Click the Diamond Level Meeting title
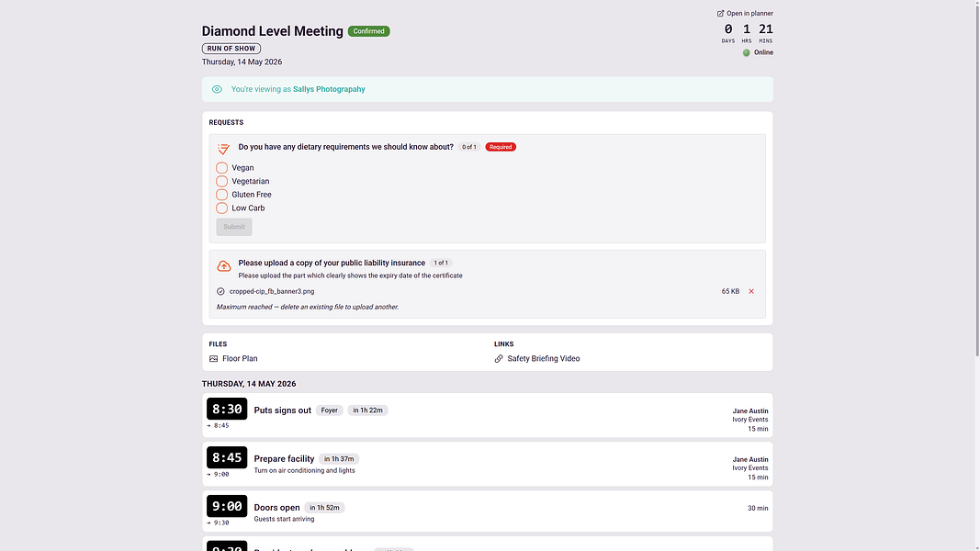Viewport: 980px width, 551px height. (x=273, y=31)
